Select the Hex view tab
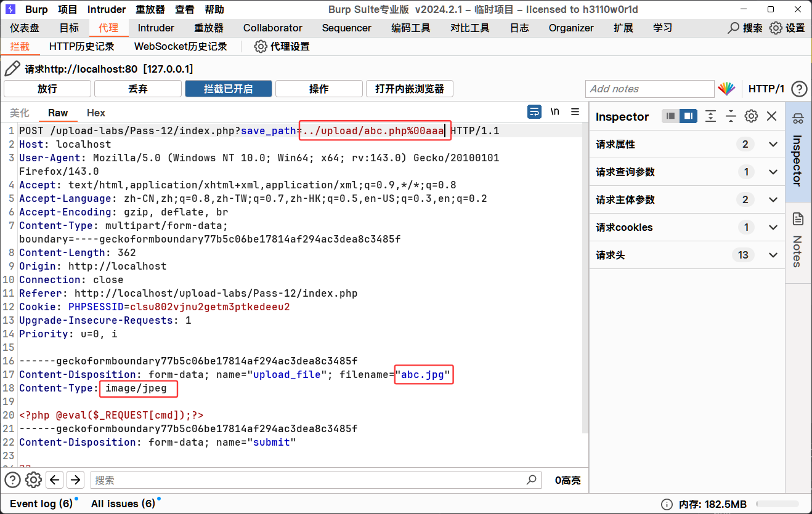812x514 pixels. (96, 113)
